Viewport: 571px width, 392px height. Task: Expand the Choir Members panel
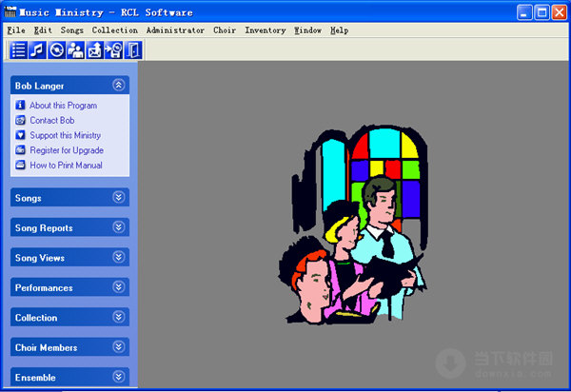tap(118, 347)
